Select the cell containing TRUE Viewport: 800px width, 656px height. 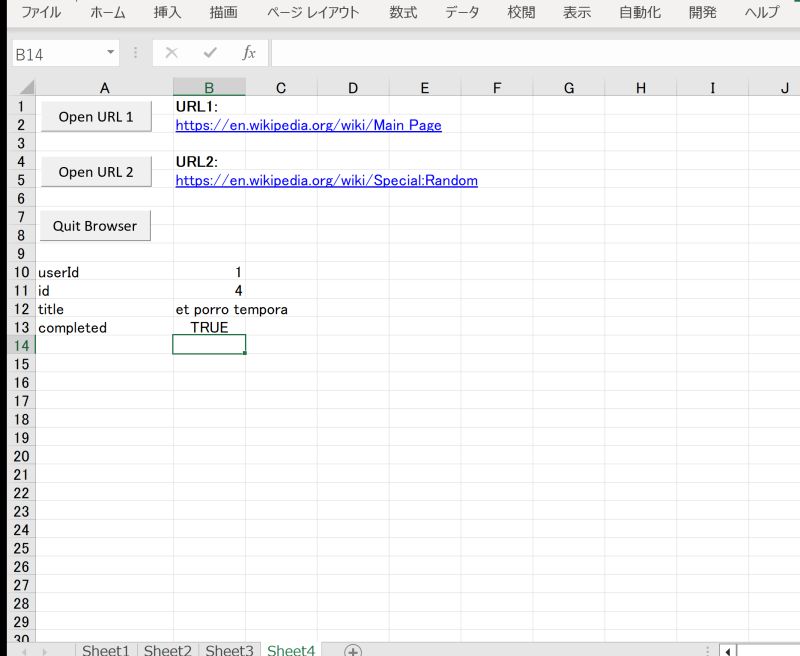pos(209,327)
